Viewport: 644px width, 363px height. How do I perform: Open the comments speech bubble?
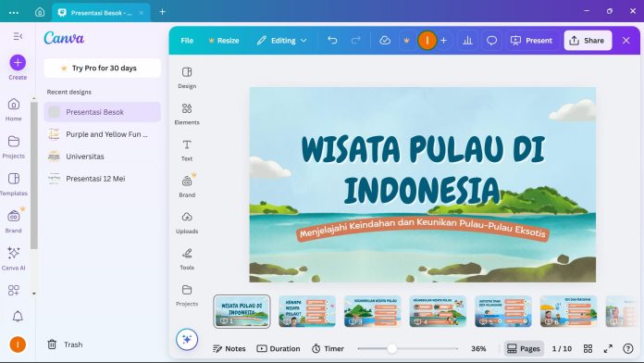pos(491,41)
